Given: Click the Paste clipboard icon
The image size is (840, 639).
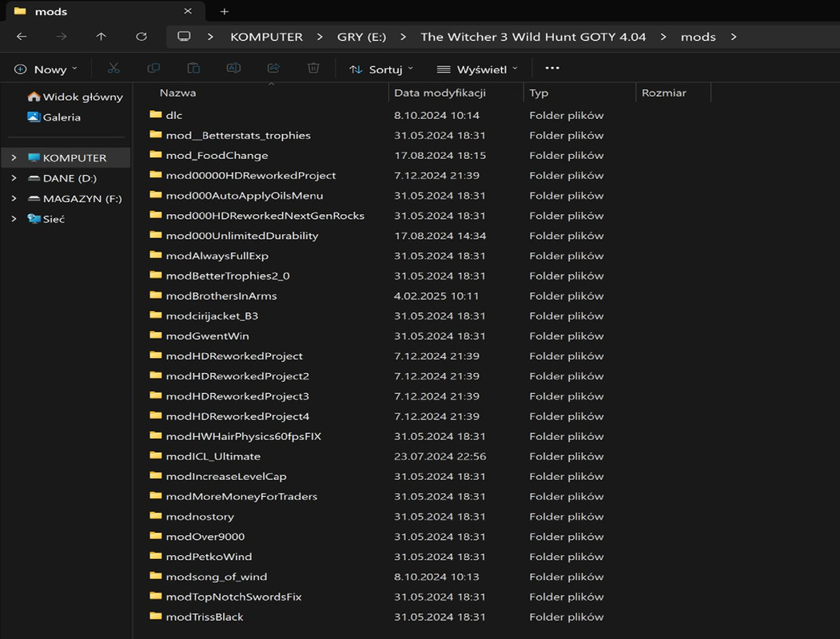Looking at the screenshot, I should click(x=193, y=69).
